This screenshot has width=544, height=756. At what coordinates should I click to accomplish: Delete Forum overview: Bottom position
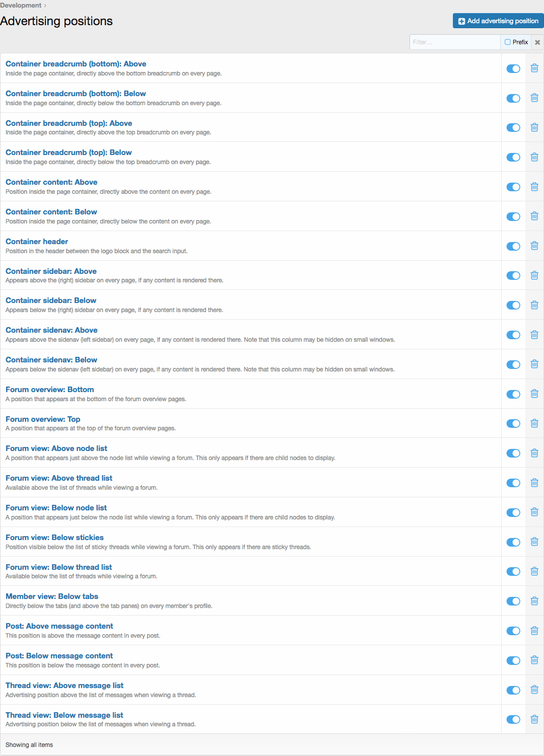click(x=534, y=394)
